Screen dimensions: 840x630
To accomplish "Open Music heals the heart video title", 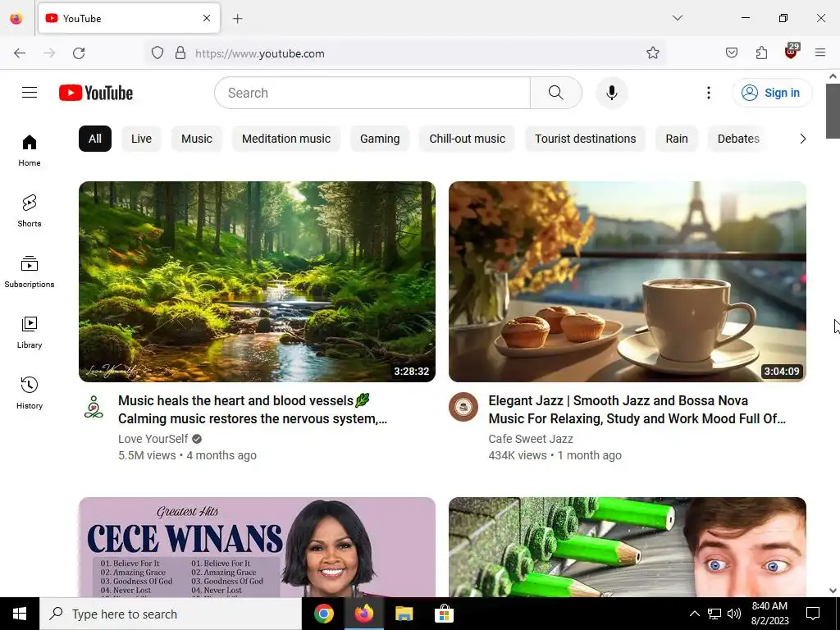I will click(253, 409).
